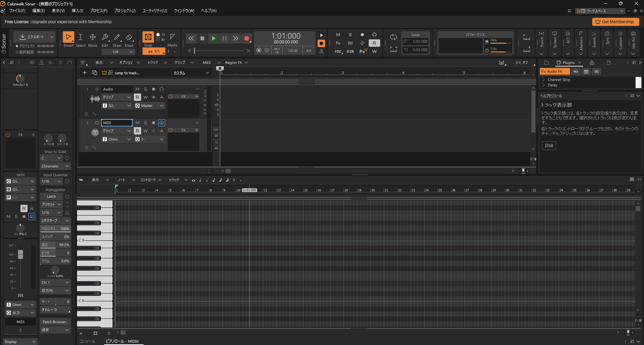Mute the Audio track
Viewport: 644px width, 345px height.
[x=137, y=89]
